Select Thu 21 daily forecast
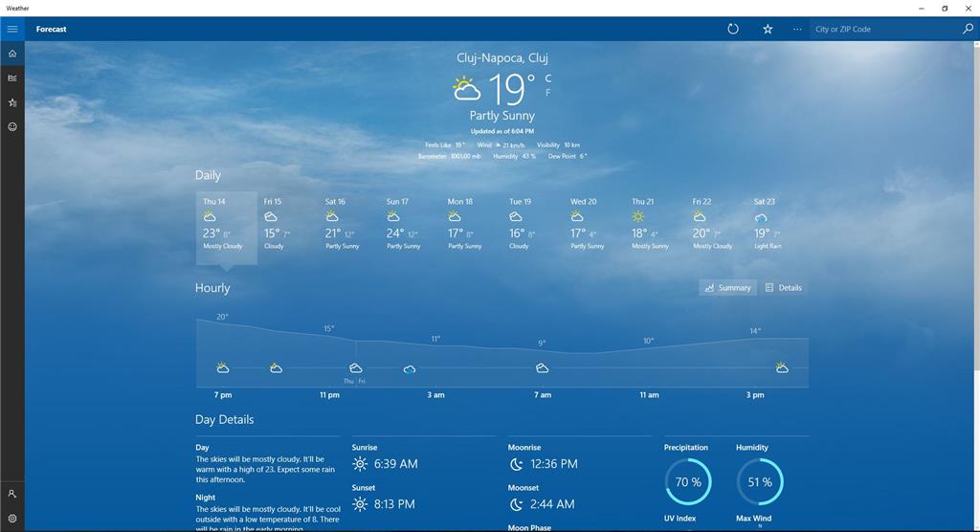This screenshot has height=532, width=980. (x=655, y=228)
